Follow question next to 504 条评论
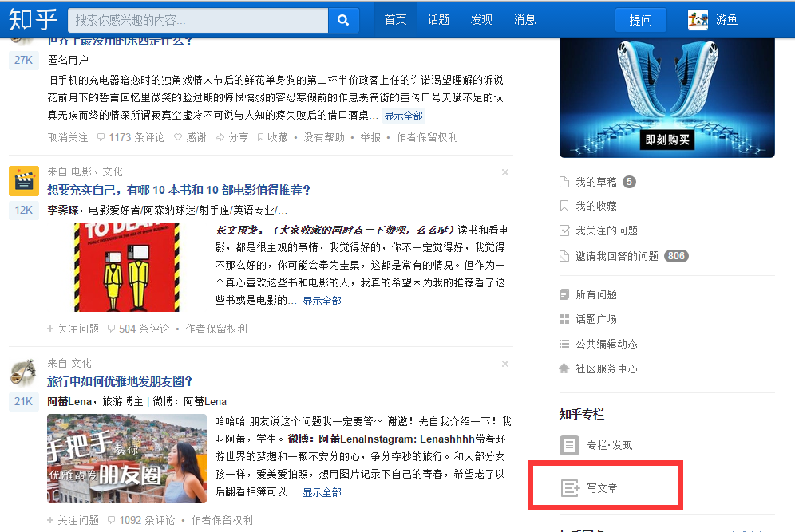The width and height of the screenshot is (795, 532). coord(73,329)
